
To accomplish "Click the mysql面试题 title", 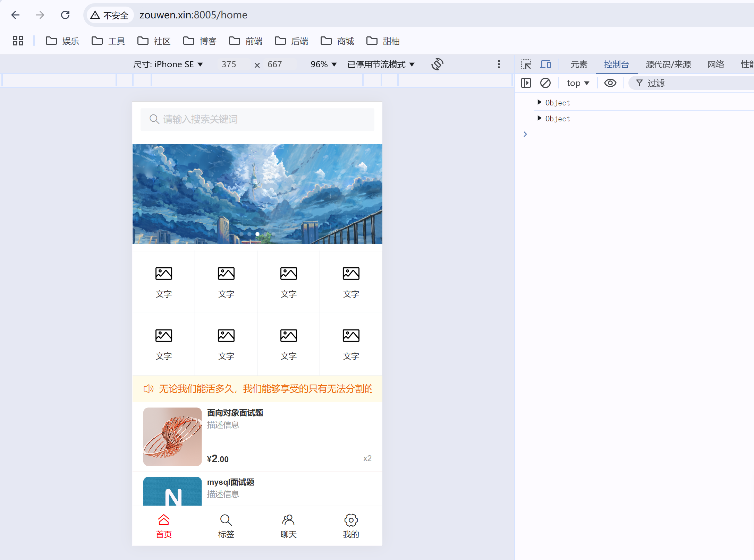I will [x=231, y=482].
